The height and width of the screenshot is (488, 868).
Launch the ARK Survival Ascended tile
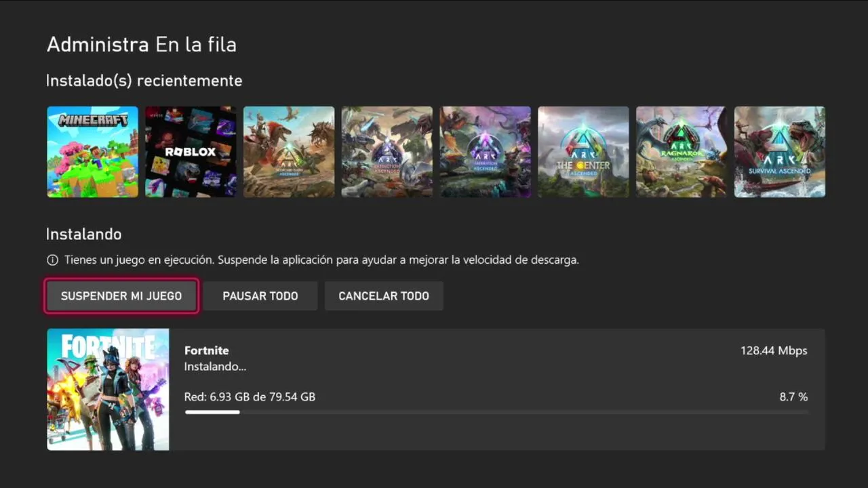[780, 152]
